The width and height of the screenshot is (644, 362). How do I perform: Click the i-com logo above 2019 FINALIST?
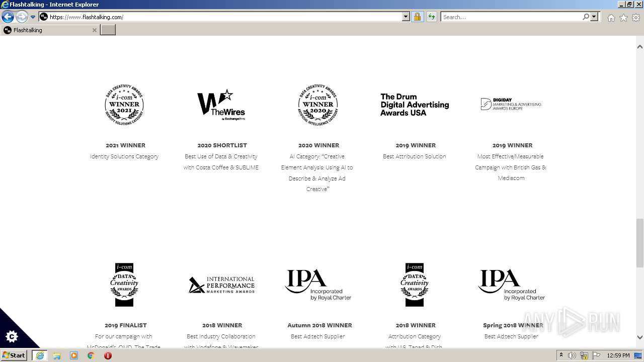coord(124,285)
